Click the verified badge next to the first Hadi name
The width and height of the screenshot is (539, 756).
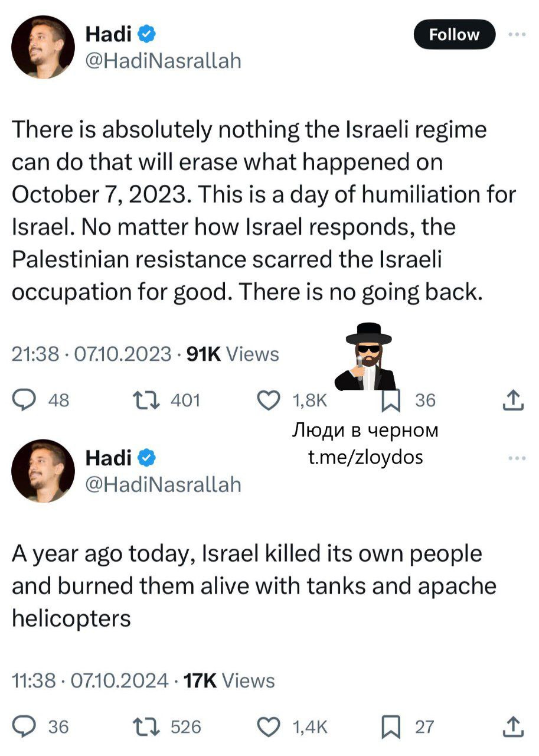(x=147, y=35)
